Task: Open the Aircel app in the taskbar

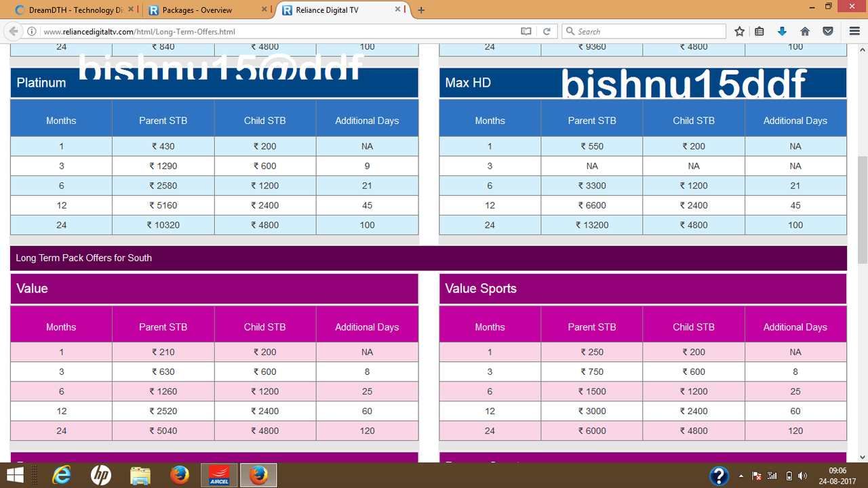Action: [219, 475]
